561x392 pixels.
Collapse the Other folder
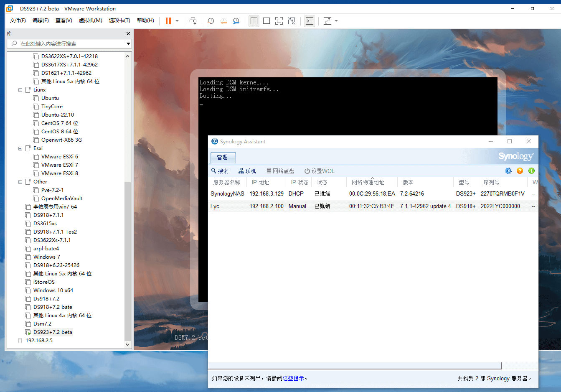click(20, 182)
